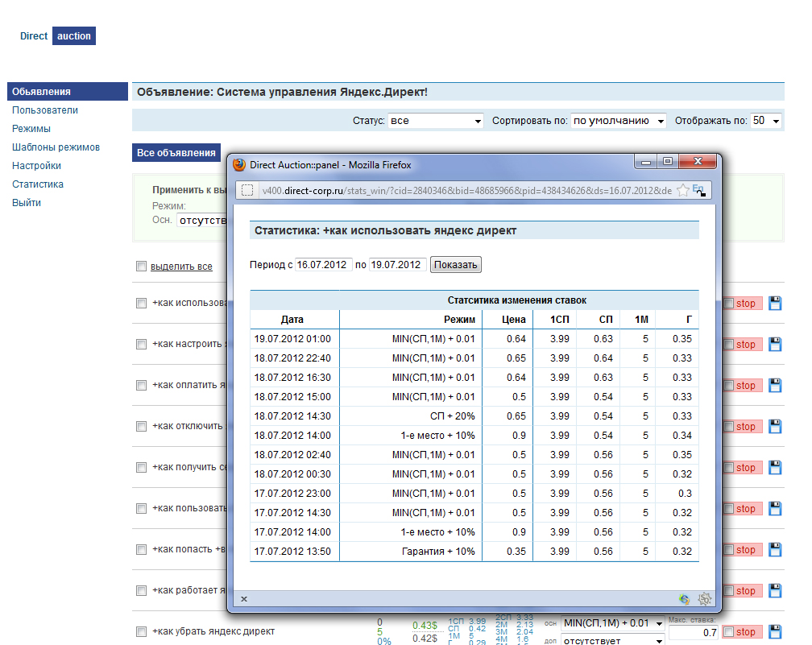Image resolution: width=812 pixels, height=645 pixels.
Task: Save the '+как получить' row with disk icon
Action: [x=775, y=468]
